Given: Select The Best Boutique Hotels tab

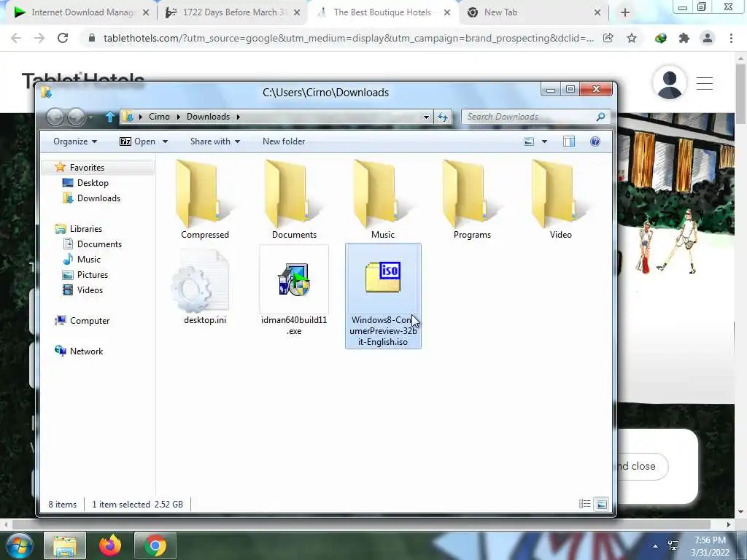Looking at the screenshot, I should point(382,12).
